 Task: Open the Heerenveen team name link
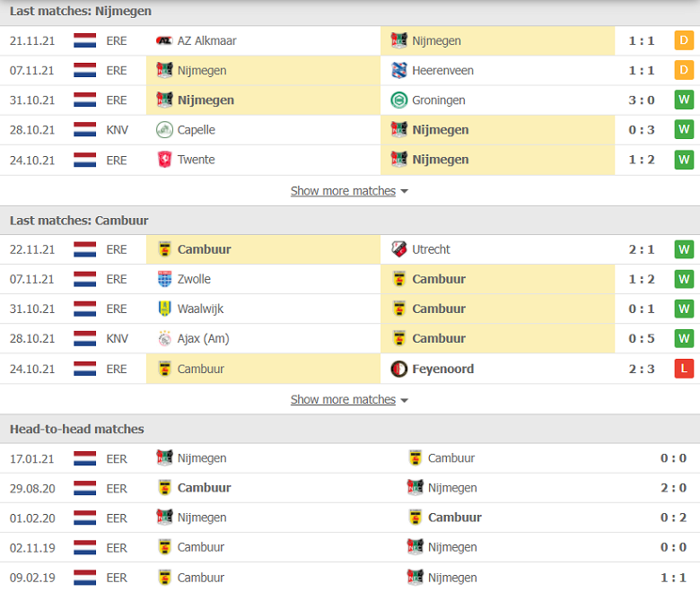[x=442, y=71]
